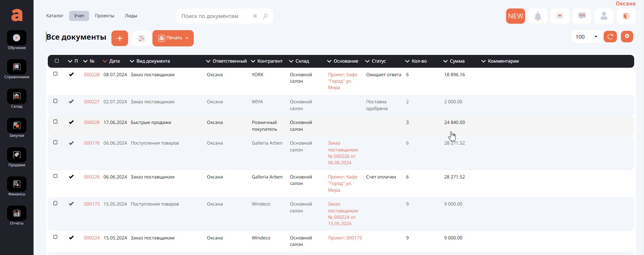Image resolution: width=644 pixels, height=255 pixels.
Task: Refresh the document list
Action: pos(610,37)
